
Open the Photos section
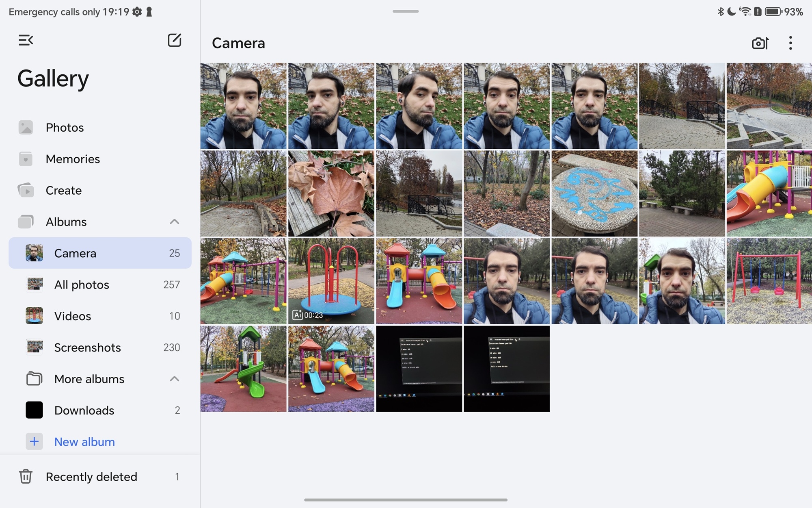coord(65,128)
